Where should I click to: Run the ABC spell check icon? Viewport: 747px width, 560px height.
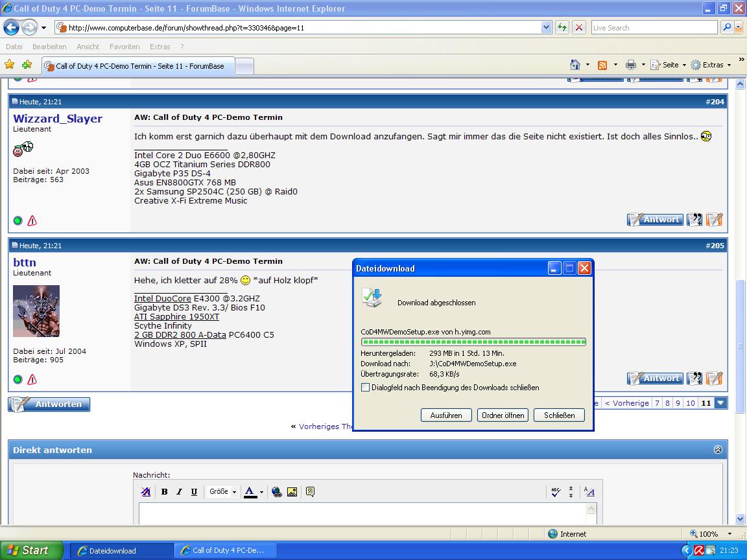556,492
